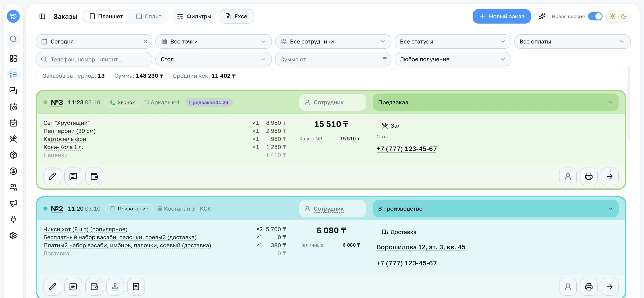
Task: Open the plug integrations icon in sidebar
Action: tap(13, 219)
